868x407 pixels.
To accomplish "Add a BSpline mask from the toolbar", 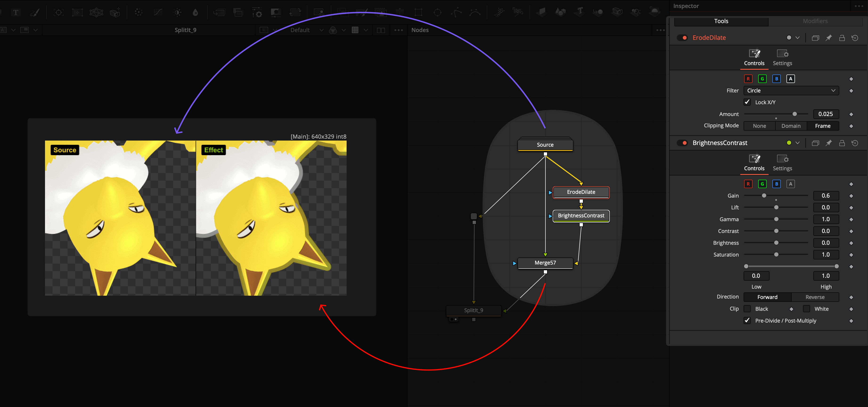I will pyautogui.click(x=475, y=13).
